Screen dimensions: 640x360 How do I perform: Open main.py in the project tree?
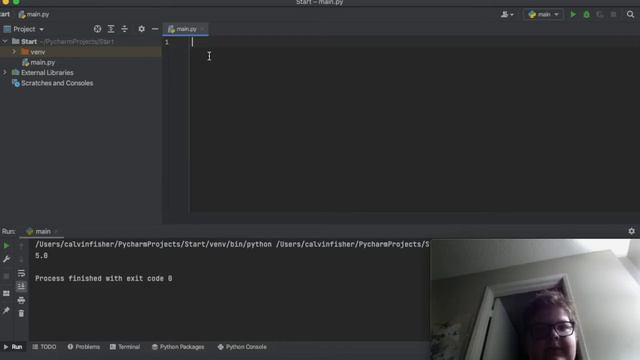pos(42,62)
